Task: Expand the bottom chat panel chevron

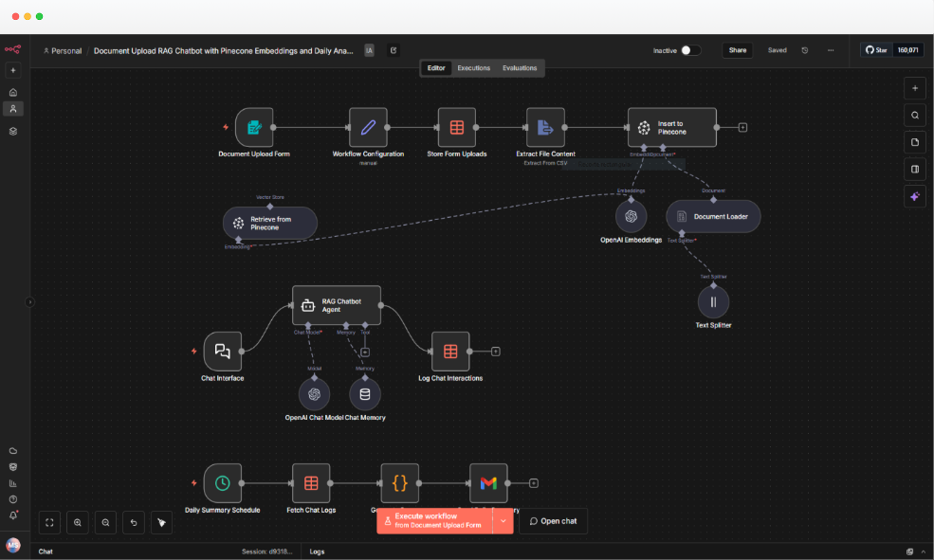Action: (924, 551)
